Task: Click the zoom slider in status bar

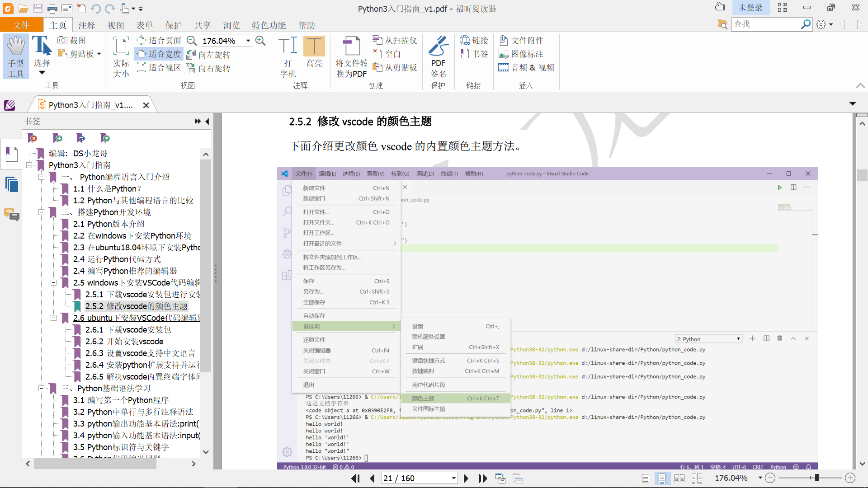Action: click(816, 478)
